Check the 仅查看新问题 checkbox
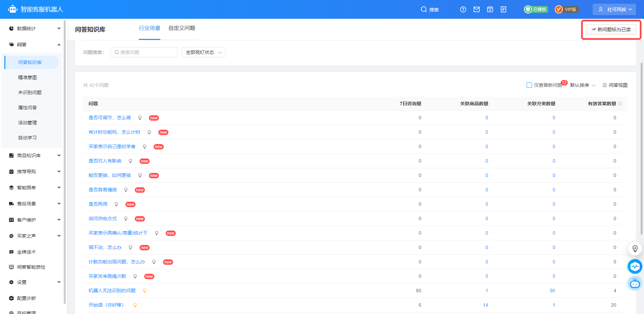This screenshot has width=644, height=314. pos(529,85)
